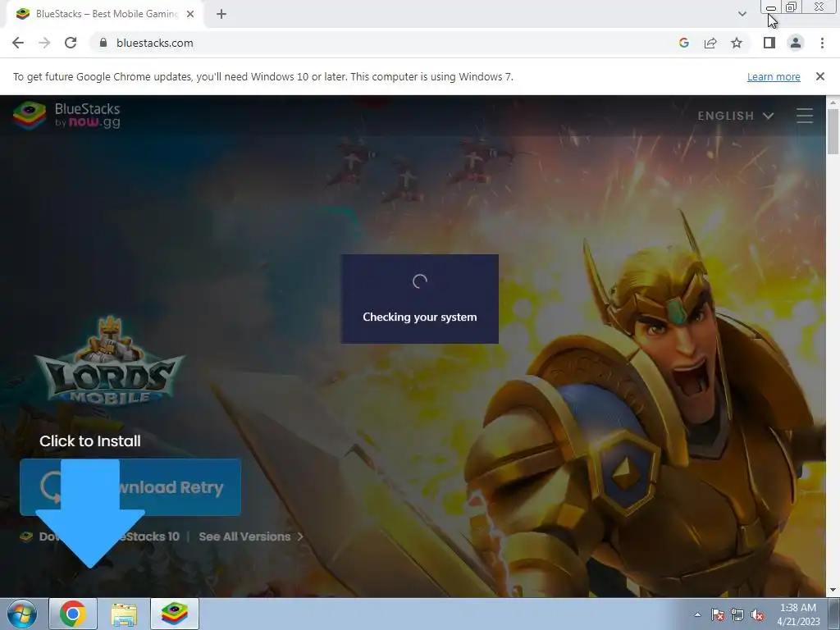Viewport: 840px width, 630px height.
Task: Click the muted volume tray icon
Action: coord(757,614)
